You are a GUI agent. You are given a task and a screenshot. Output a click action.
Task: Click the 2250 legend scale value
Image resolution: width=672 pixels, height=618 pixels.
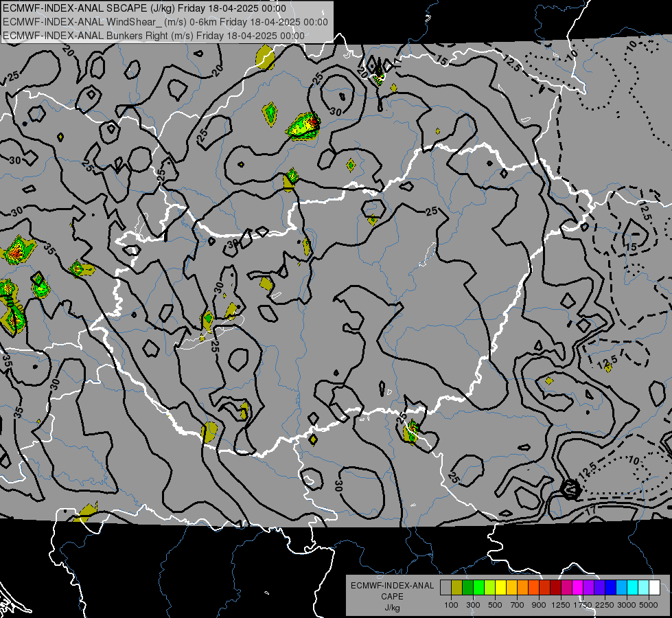click(x=605, y=605)
